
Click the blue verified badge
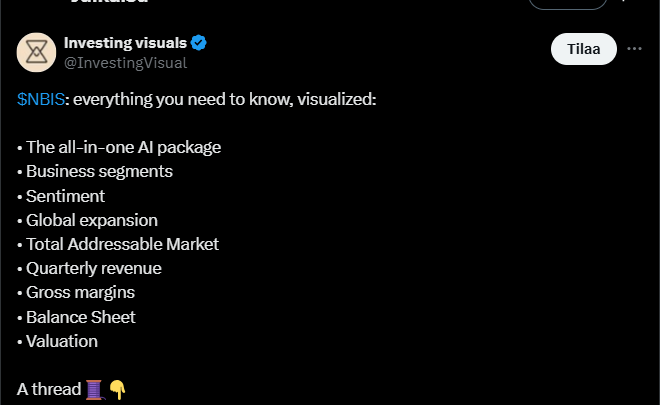[x=199, y=43]
